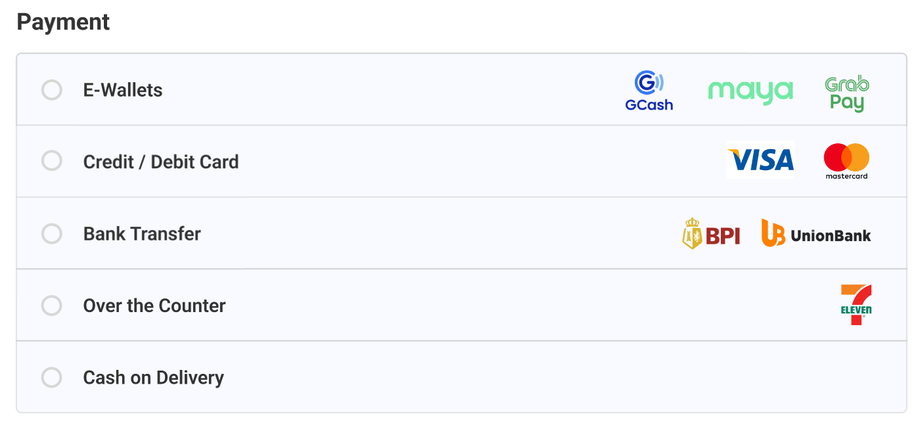Viewport: 920px width, 431px height.
Task: Click the Mastercard logo
Action: 846,161
